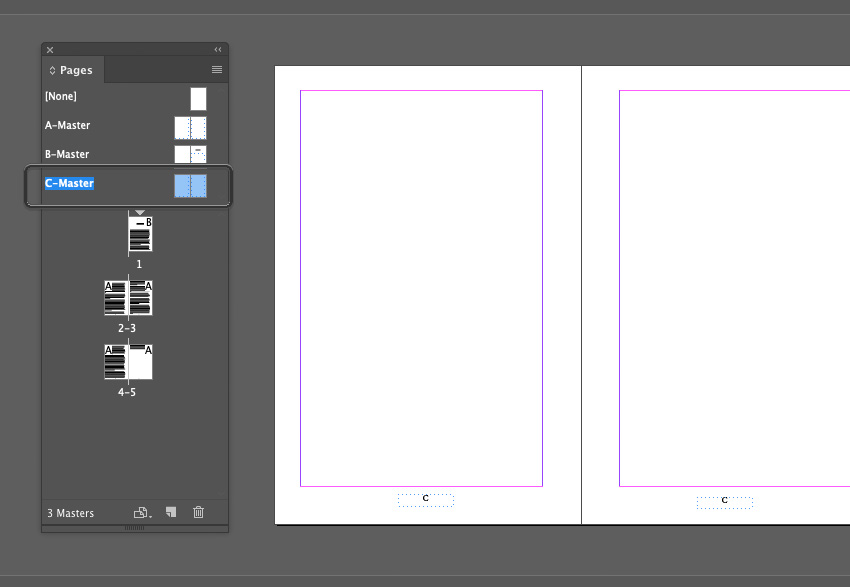
Task: Create a new page with the new-page icon
Action: [x=170, y=512]
